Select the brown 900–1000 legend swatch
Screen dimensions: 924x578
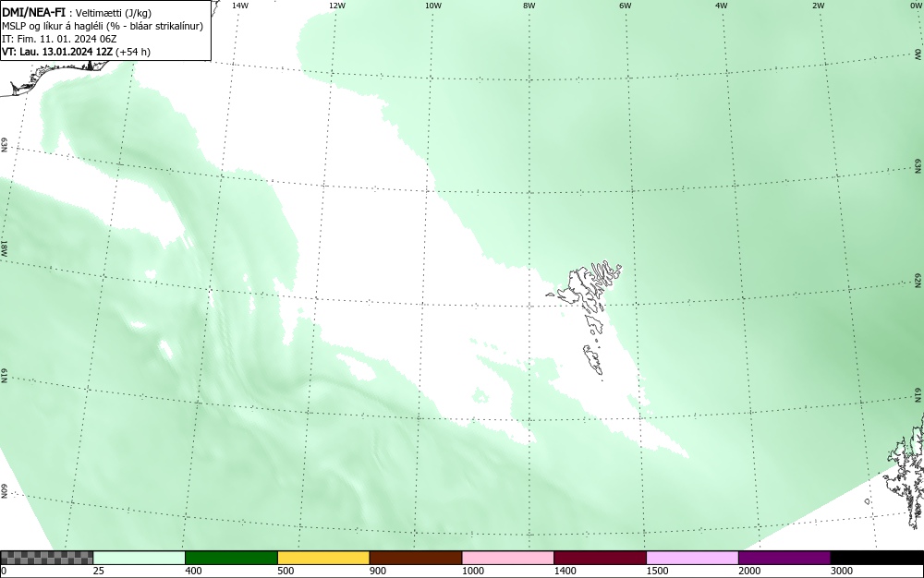[x=416, y=558]
